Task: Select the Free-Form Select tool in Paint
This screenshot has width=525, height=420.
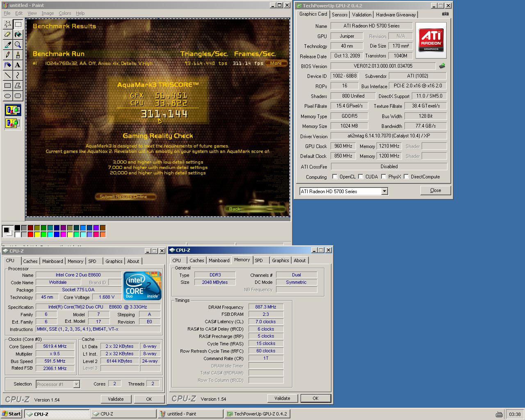Action: pos(7,24)
